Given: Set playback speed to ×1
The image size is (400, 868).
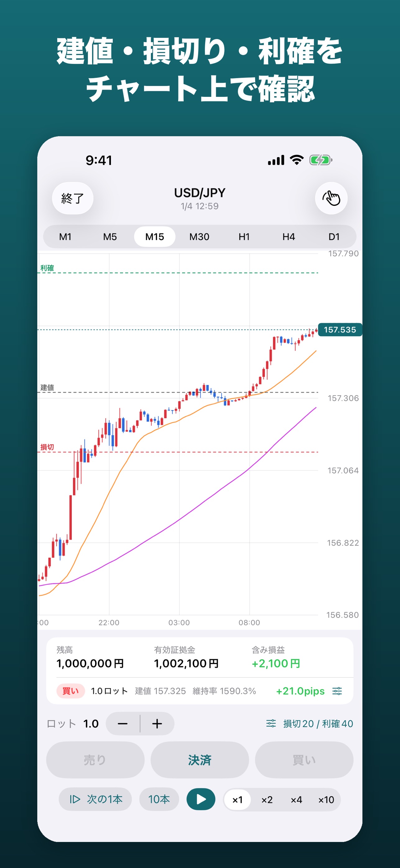Looking at the screenshot, I should pyautogui.click(x=237, y=800).
